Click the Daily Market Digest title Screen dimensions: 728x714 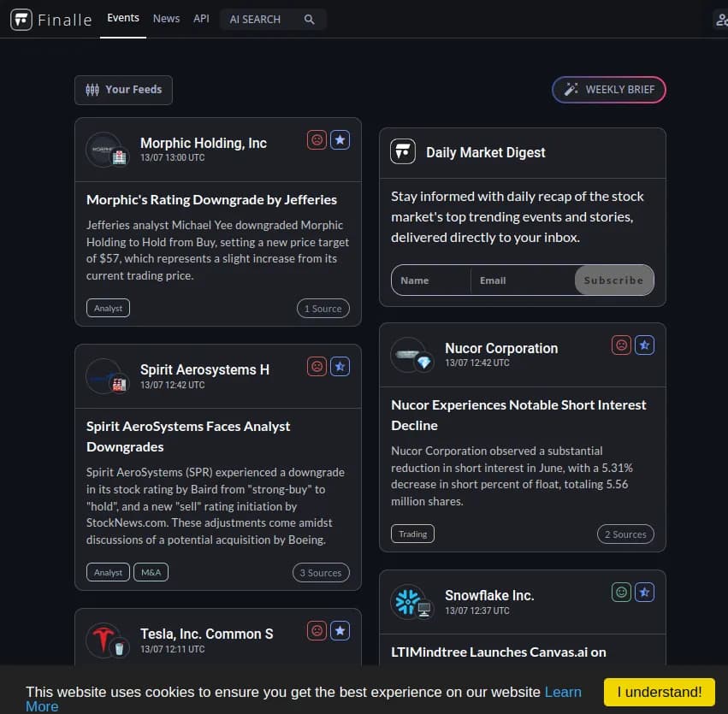point(486,152)
